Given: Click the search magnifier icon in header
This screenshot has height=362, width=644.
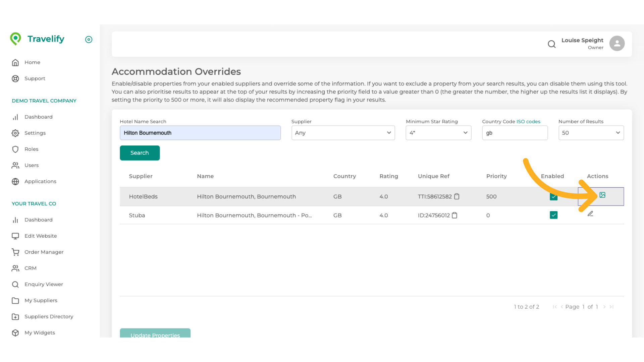Looking at the screenshot, I should (551, 44).
